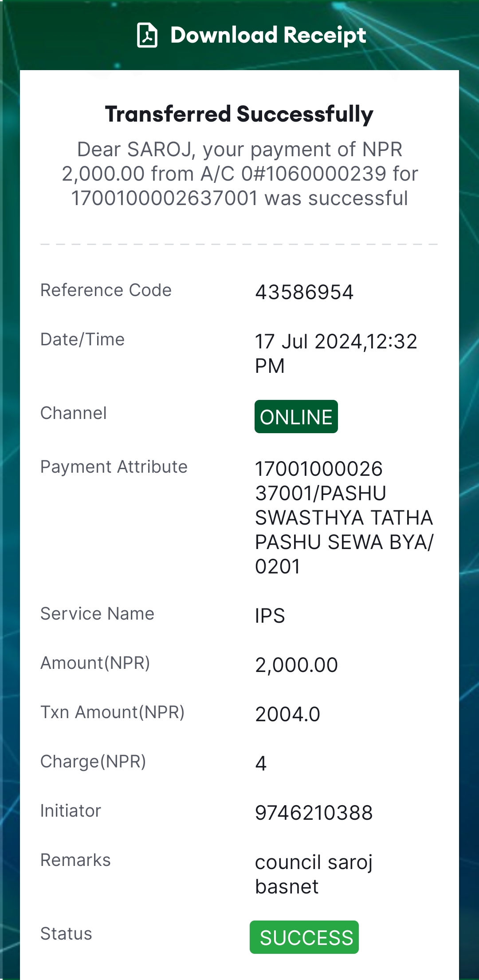479x980 pixels.
Task: Tap the SUCCESS status badge
Action: click(304, 937)
